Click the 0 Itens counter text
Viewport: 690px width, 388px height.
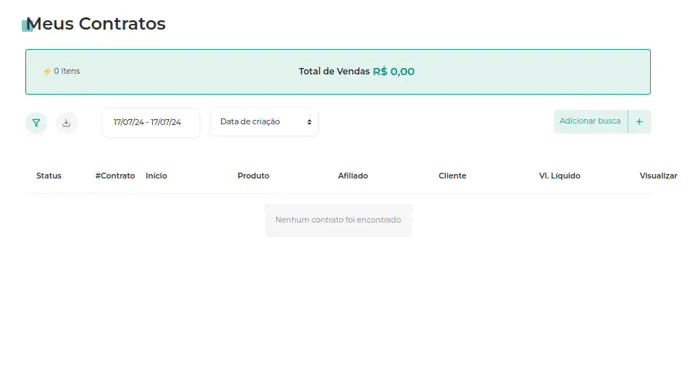67,71
